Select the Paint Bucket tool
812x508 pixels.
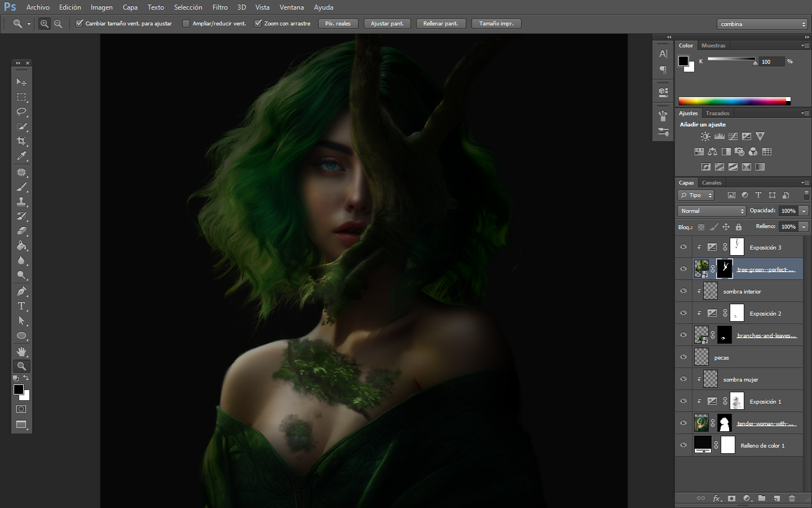point(21,246)
